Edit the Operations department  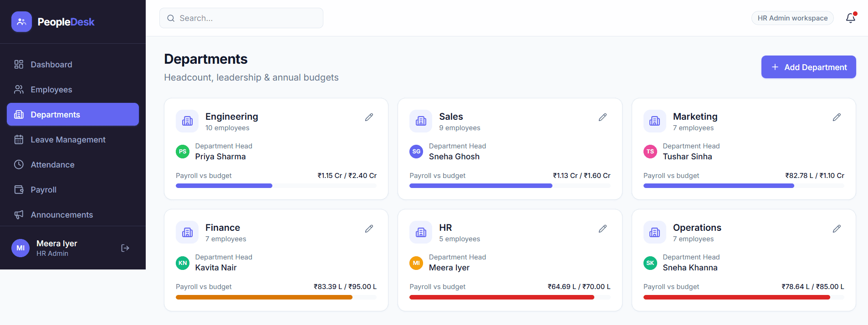837,229
